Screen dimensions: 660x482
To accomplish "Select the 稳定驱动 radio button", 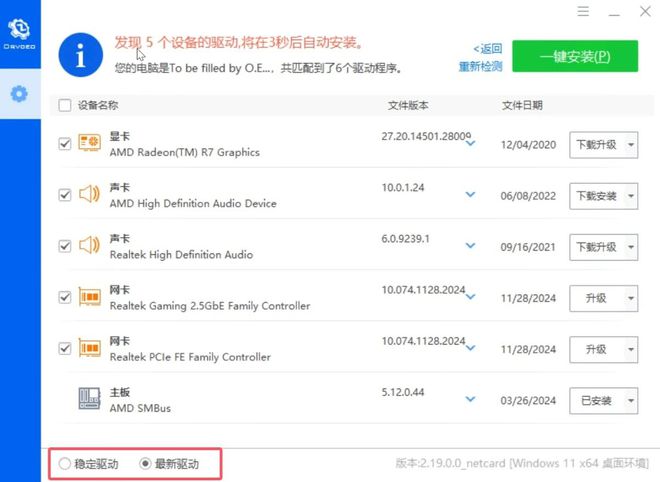I will coord(65,464).
